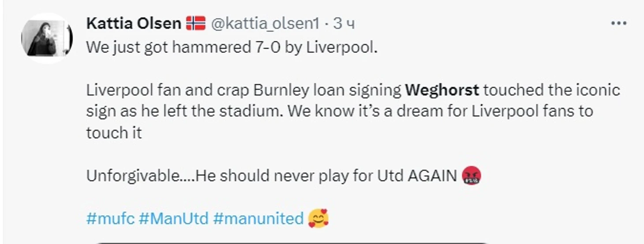Click the "7-0" score in the tweet
Image resolution: width=644 pixels, height=244 pixels.
point(266,48)
